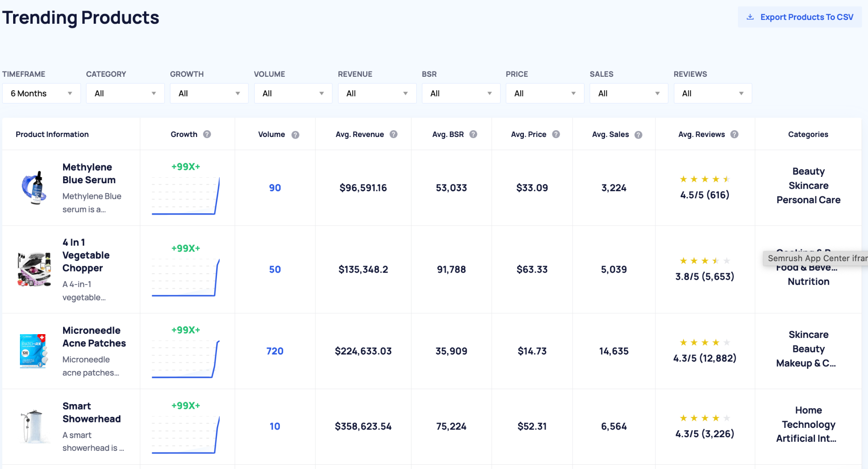Click Categories column header
The width and height of the screenshot is (868, 469).
click(808, 134)
